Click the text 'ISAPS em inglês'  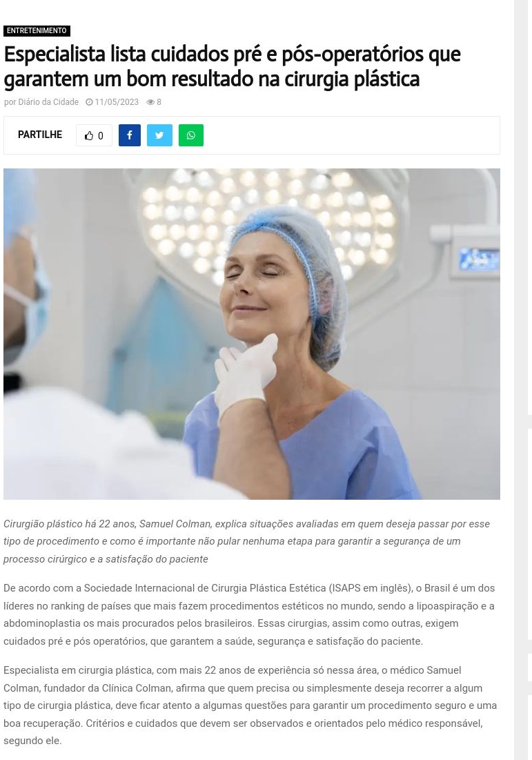point(370,588)
